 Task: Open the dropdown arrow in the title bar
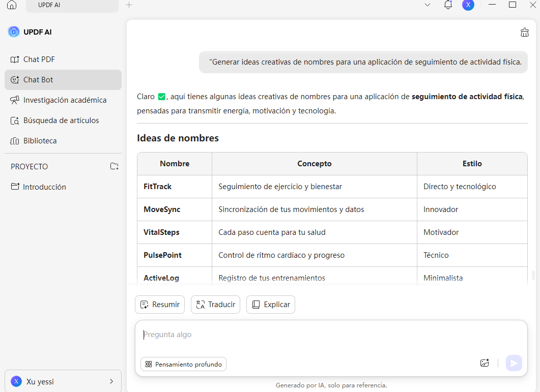pos(427,5)
